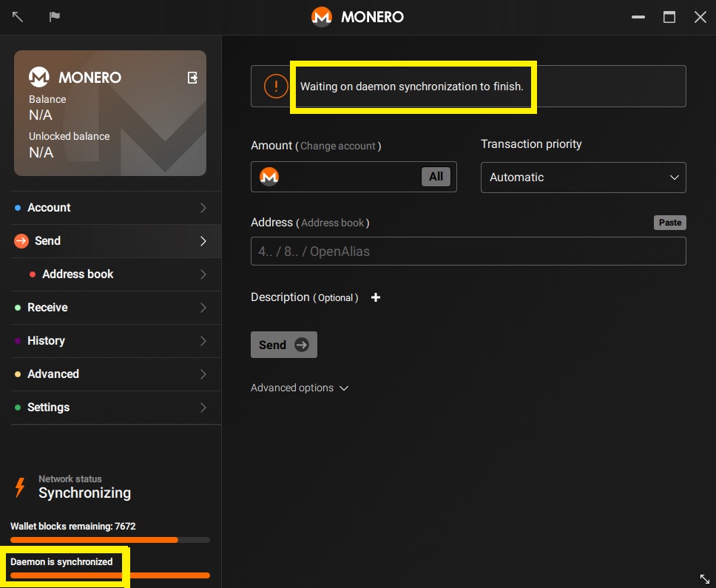Open the History page
The height and width of the screenshot is (588, 716).
point(116,341)
